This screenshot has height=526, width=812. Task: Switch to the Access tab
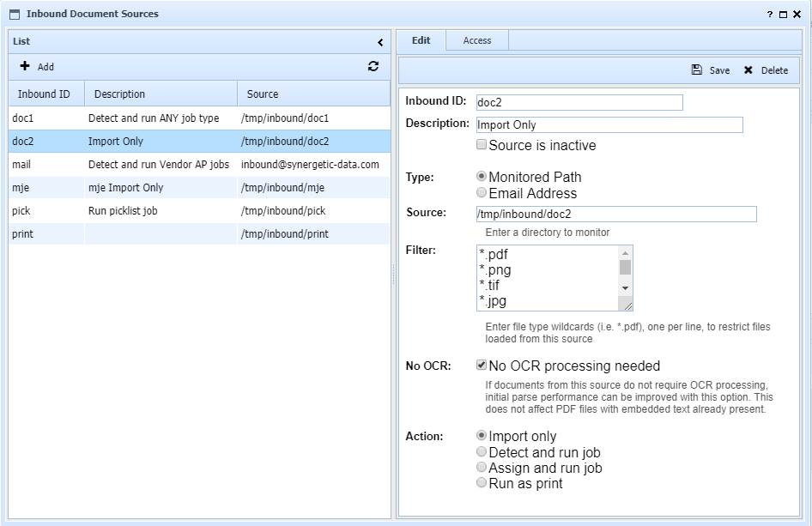click(476, 40)
